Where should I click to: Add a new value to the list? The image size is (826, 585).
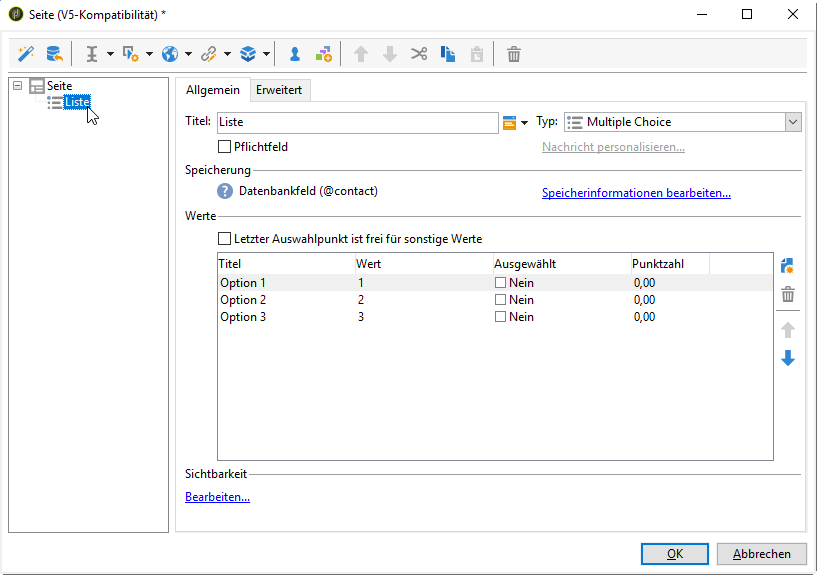click(788, 266)
